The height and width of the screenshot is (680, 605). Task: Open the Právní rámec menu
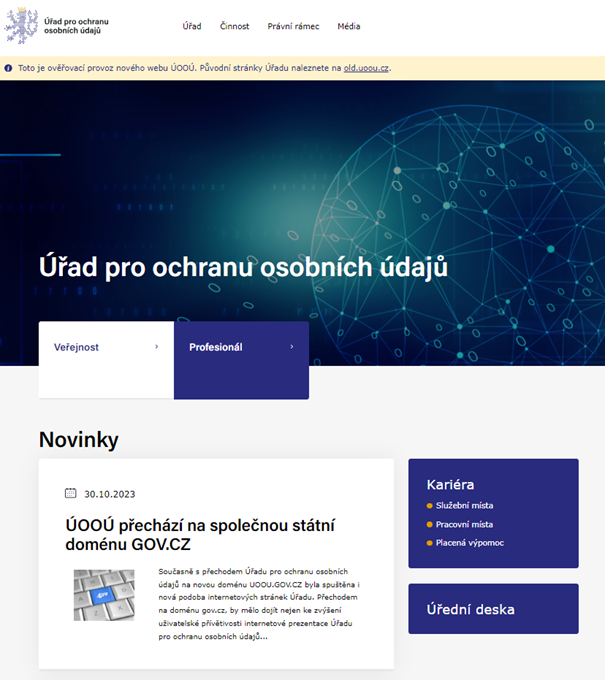293,26
